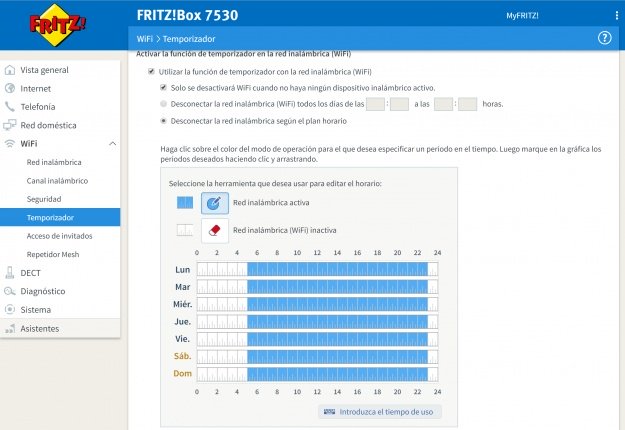Screen dimensions: 625x430
Task: Click end minutes input field
Action: click(x=468, y=104)
